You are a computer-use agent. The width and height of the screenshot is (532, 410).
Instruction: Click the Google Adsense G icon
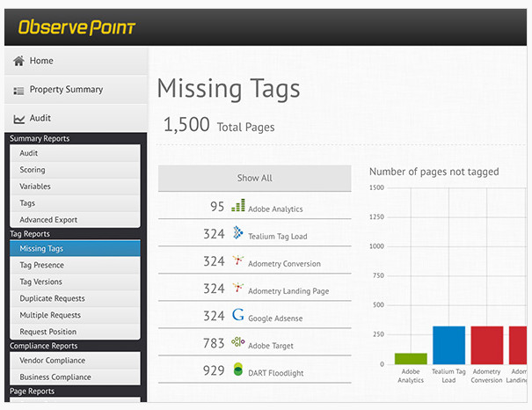[237, 315]
